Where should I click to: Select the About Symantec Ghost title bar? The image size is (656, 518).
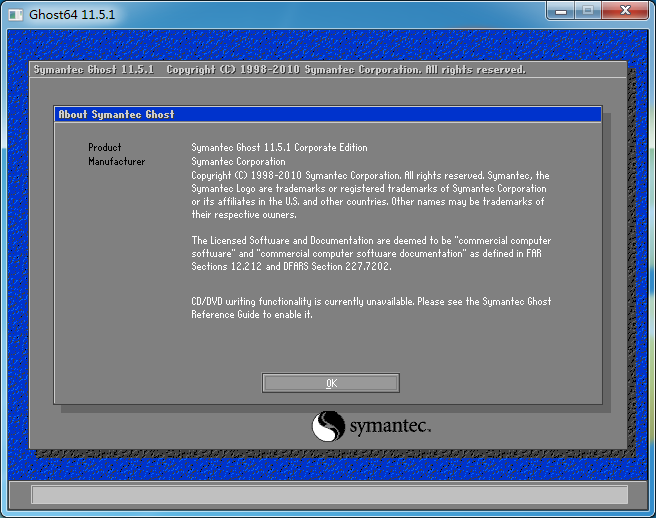point(328,115)
